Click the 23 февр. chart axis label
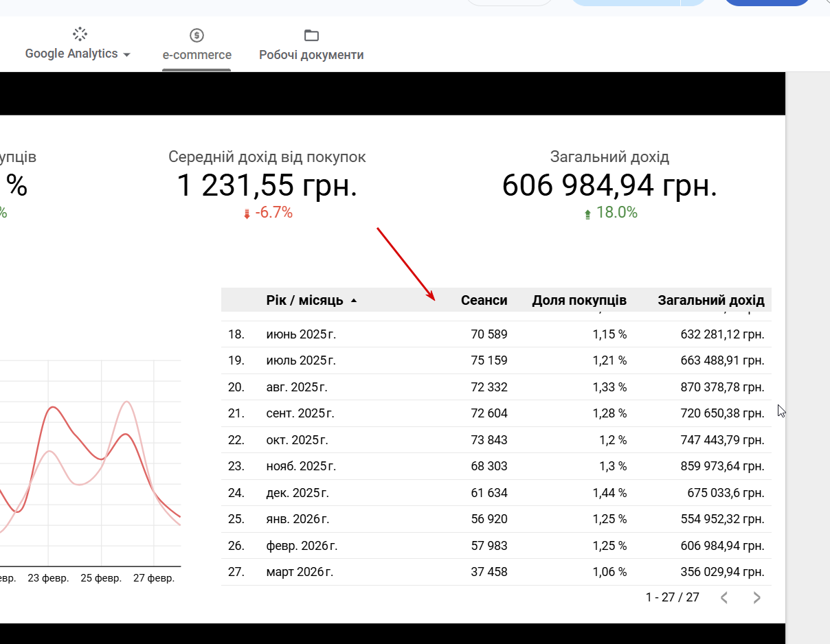The height and width of the screenshot is (644, 830). click(48, 578)
